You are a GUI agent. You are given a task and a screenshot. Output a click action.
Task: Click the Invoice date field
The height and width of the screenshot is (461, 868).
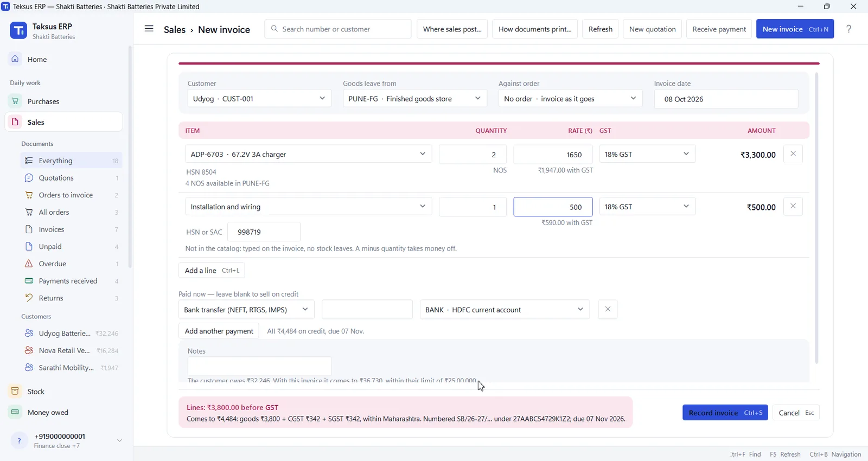[x=726, y=99]
